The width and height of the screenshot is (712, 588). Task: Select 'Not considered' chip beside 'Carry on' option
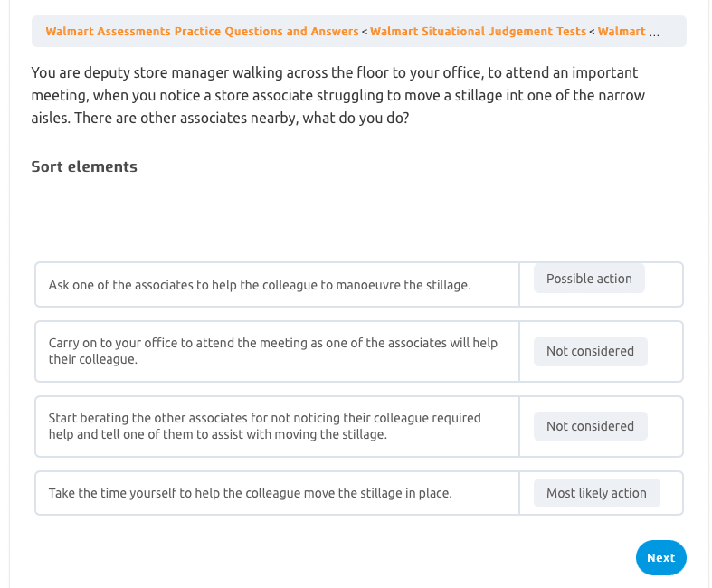590,351
